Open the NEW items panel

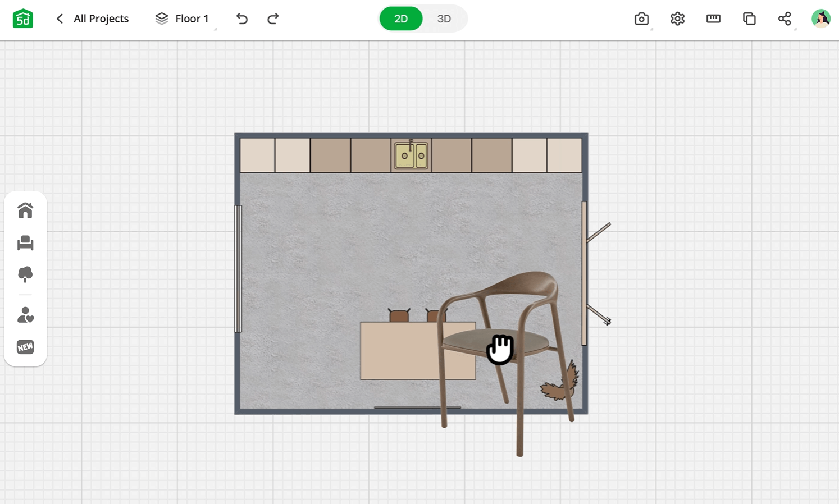pos(25,347)
